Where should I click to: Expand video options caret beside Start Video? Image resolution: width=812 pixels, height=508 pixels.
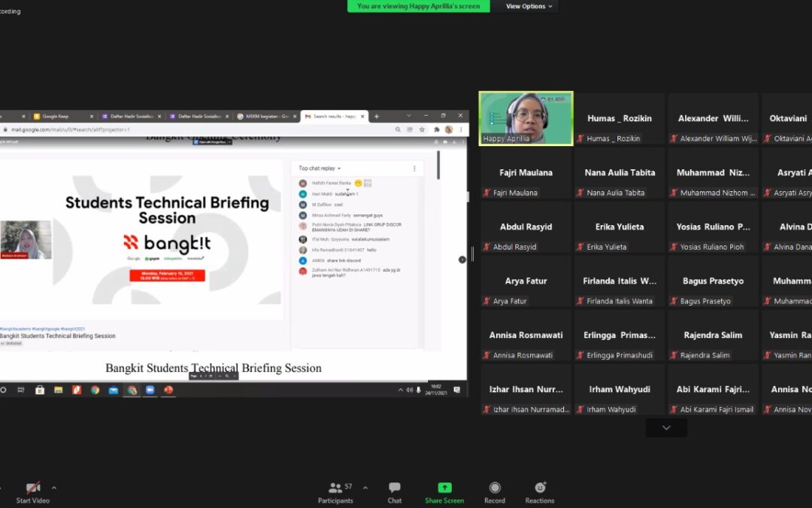[x=53, y=488]
